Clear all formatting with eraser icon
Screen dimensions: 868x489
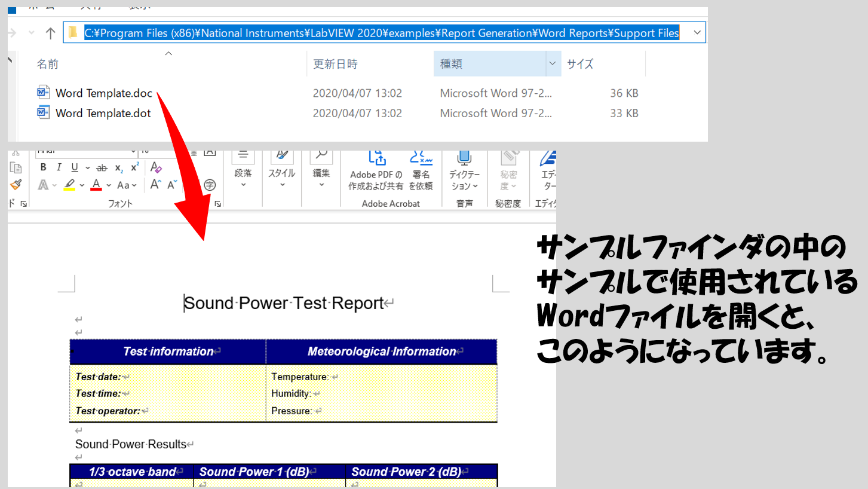(156, 167)
